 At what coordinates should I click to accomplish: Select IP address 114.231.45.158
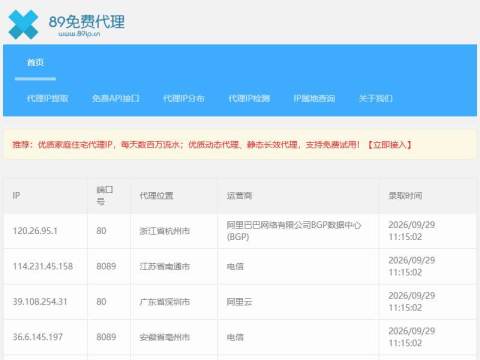coord(43,266)
